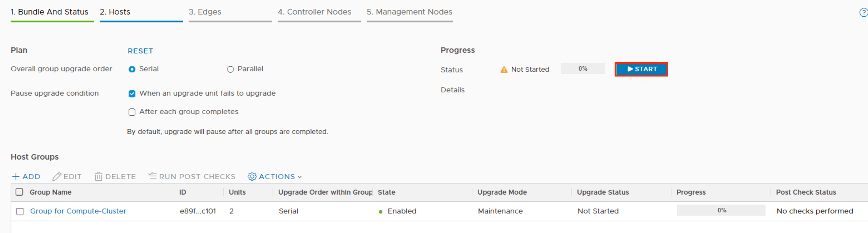This screenshot has height=233, width=868.
Task: Select the Parallel upgrade order radio
Action: click(230, 69)
